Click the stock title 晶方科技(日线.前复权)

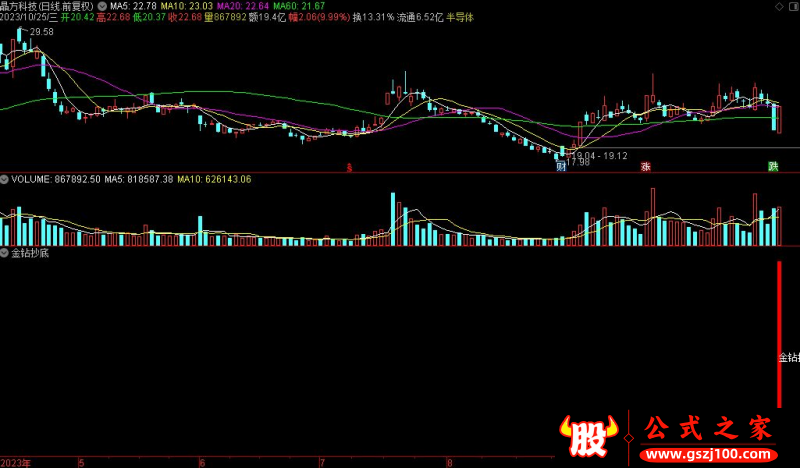point(47,6)
